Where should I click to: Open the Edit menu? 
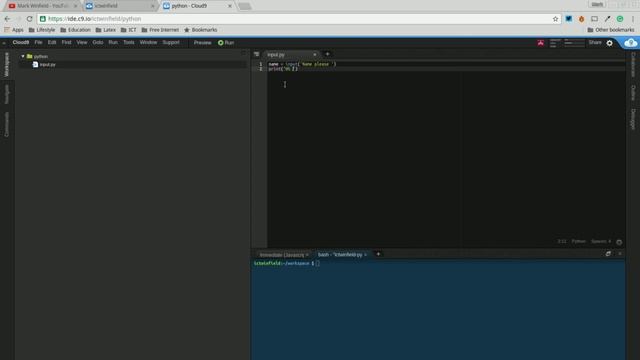click(52, 42)
